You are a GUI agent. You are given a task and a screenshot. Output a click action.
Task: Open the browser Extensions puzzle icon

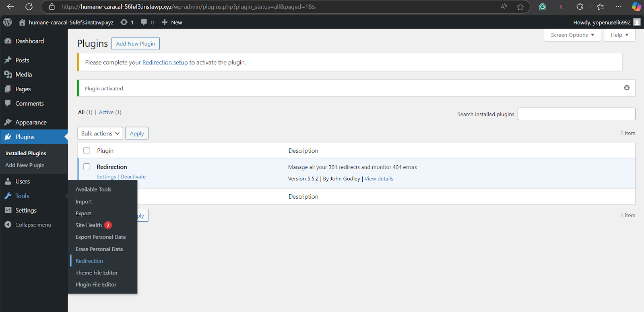(x=580, y=7)
